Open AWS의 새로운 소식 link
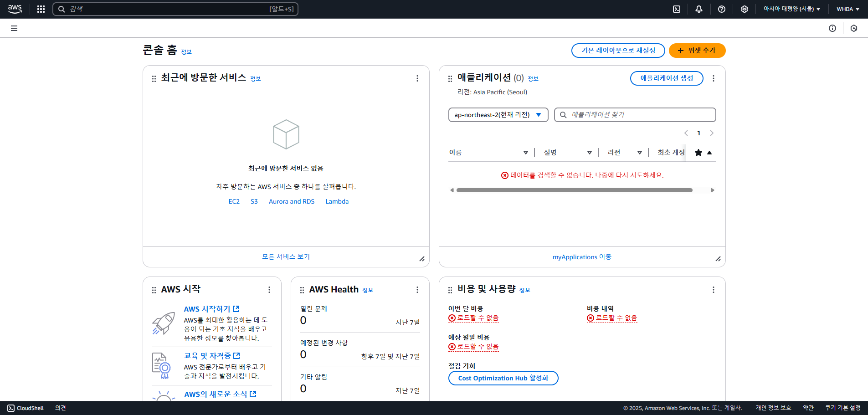 point(220,394)
